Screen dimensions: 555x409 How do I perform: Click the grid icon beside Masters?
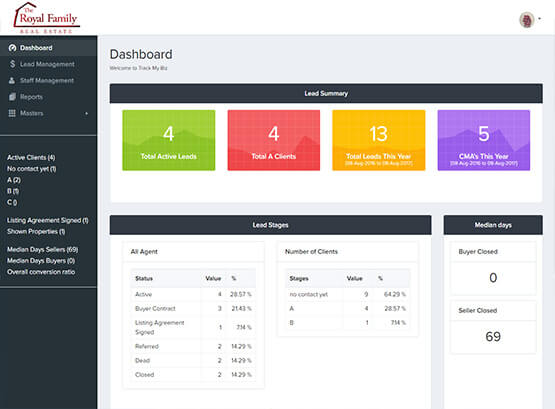(12, 113)
